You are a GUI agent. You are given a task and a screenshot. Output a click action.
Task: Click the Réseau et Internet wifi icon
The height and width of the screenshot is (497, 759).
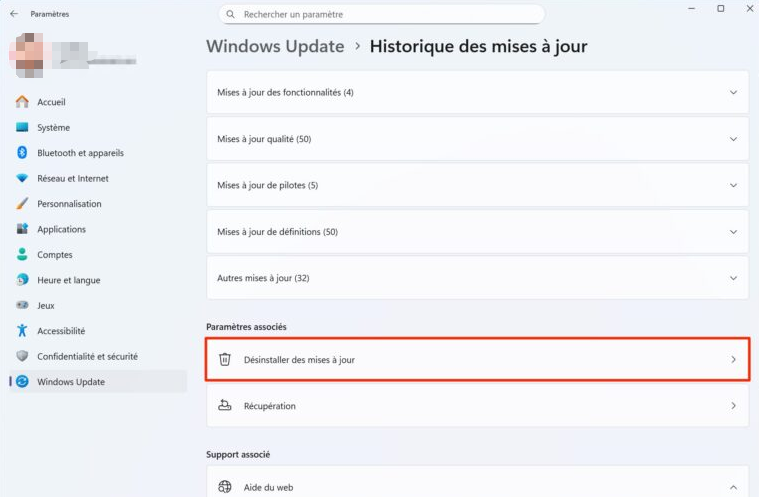[x=22, y=178]
